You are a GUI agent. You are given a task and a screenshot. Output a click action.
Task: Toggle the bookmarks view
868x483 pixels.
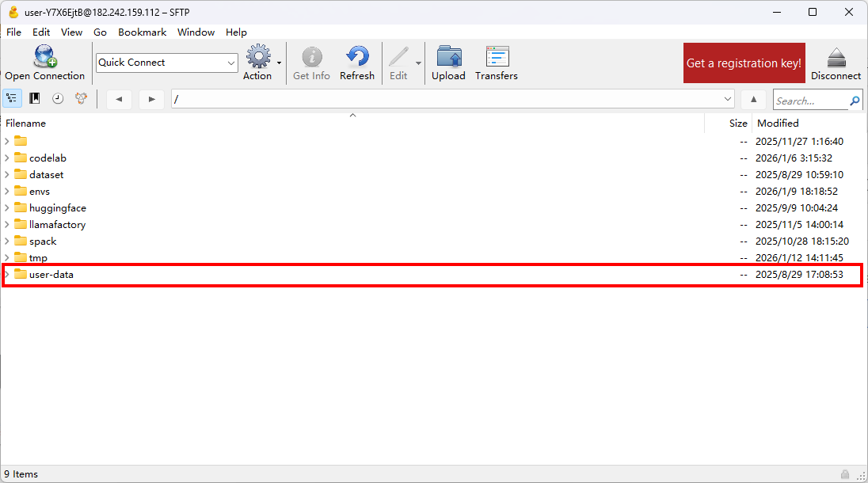35,99
